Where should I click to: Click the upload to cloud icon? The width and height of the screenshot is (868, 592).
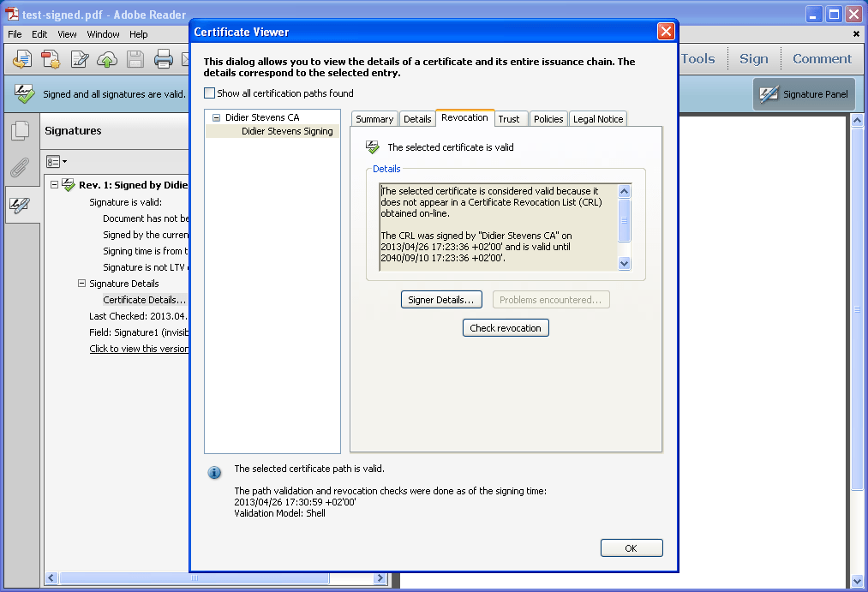(x=107, y=59)
